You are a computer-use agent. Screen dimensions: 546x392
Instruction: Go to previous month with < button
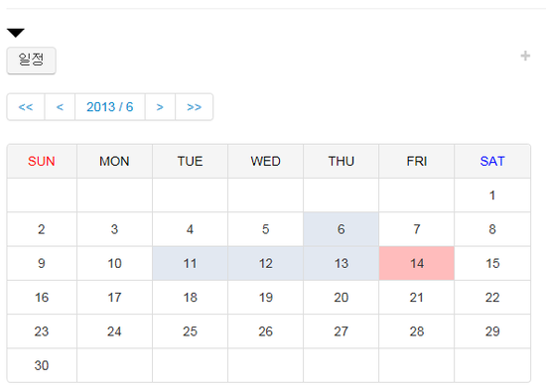(x=60, y=107)
